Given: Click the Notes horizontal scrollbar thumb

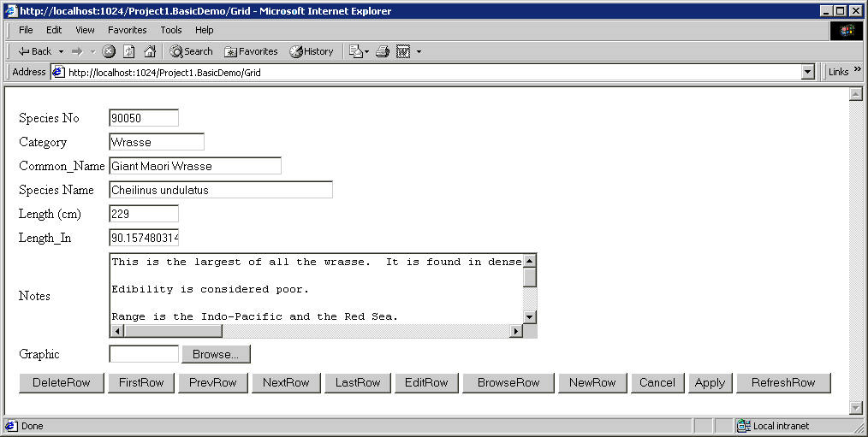Looking at the screenshot, I should coord(173,331).
